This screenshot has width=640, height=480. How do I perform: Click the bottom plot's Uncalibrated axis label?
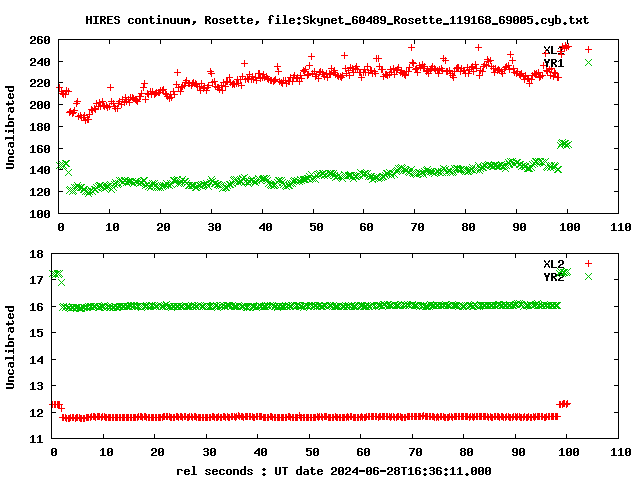[10, 347]
